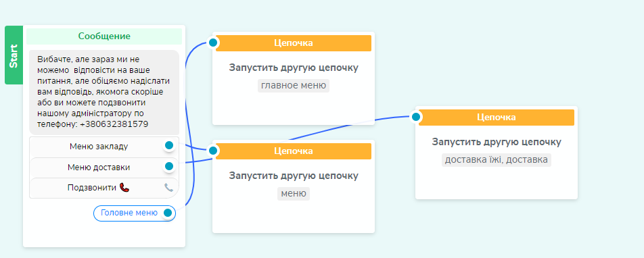Select the Меню закладу button
Image resolution: width=644 pixels, height=258 pixels.
(x=104, y=147)
